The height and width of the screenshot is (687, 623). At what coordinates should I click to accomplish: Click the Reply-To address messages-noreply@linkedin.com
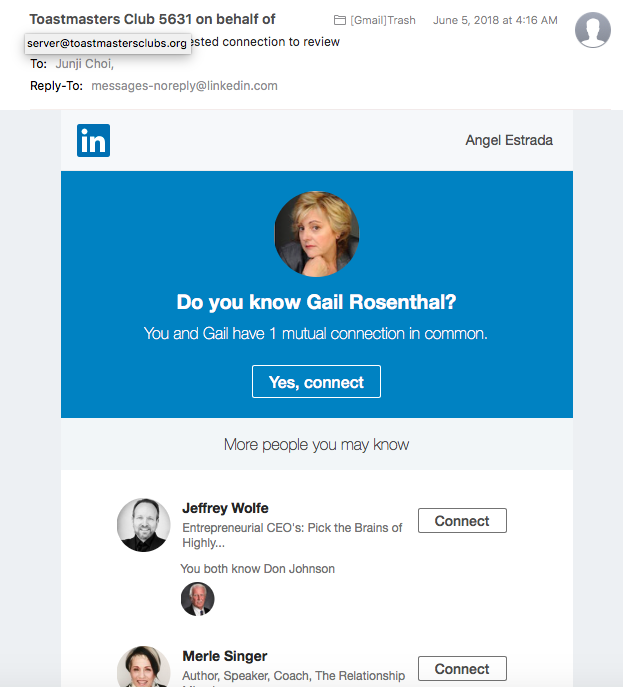click(x=184, y=85)
